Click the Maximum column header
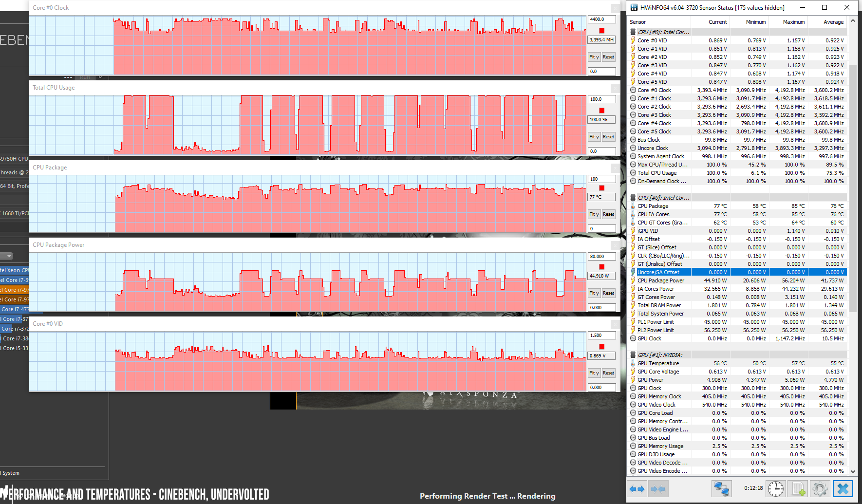 point(788,22)
